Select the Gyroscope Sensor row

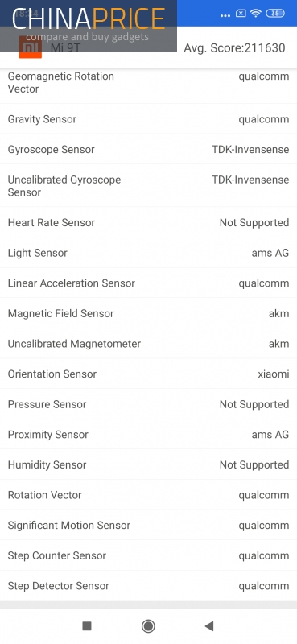click(x=148, y=149)
